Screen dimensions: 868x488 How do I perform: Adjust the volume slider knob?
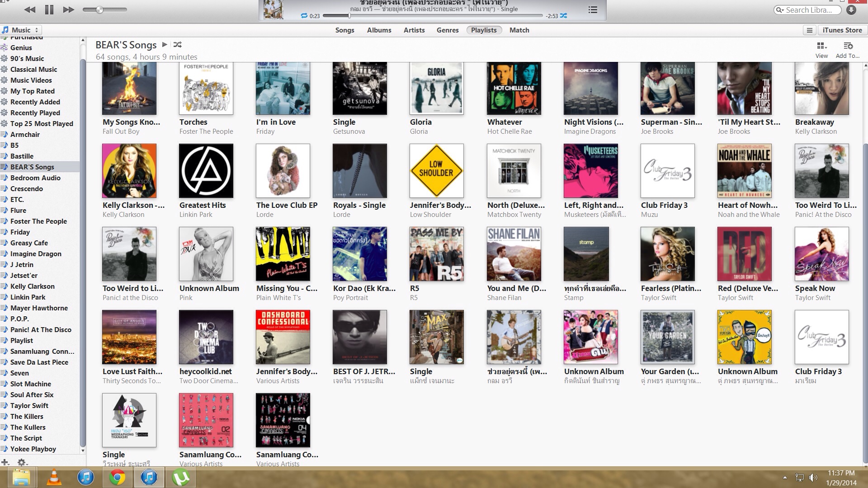click(x=99, y=9)
